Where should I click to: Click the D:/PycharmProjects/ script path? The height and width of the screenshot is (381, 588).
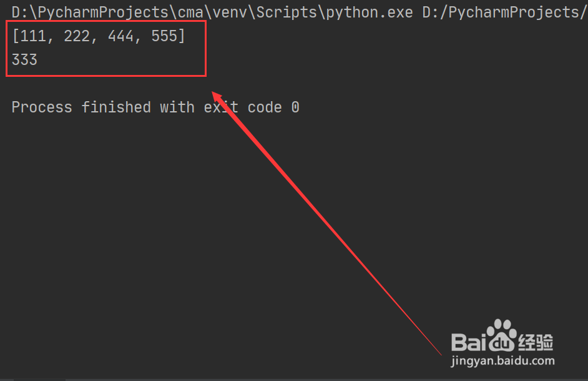(504, 12)
